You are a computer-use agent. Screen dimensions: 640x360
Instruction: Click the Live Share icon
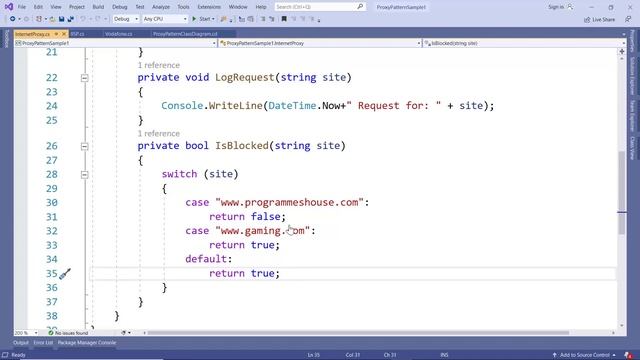click(x=587, y=20)
